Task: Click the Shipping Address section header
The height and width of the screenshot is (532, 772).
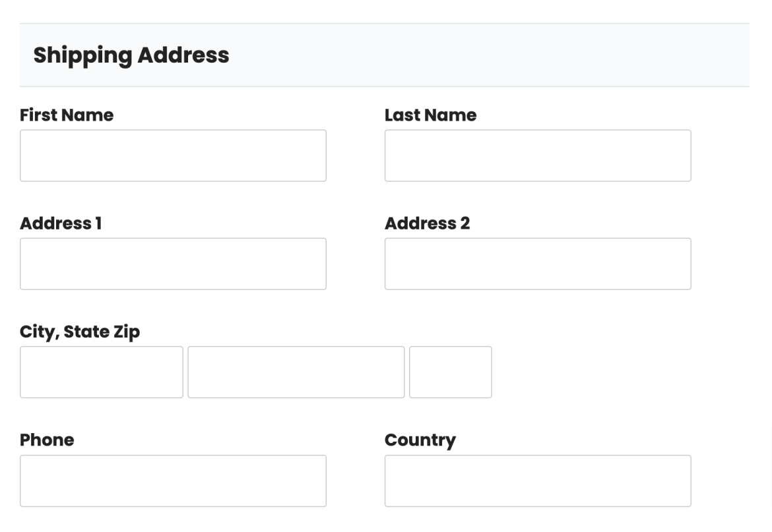Action: 131,55
